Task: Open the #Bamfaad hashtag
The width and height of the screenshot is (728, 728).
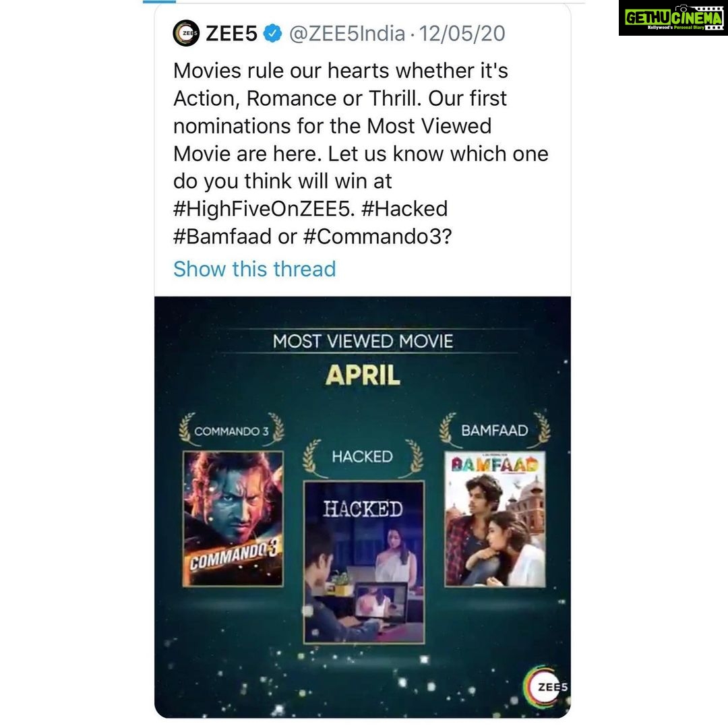Action: click(x=222, y=237)
